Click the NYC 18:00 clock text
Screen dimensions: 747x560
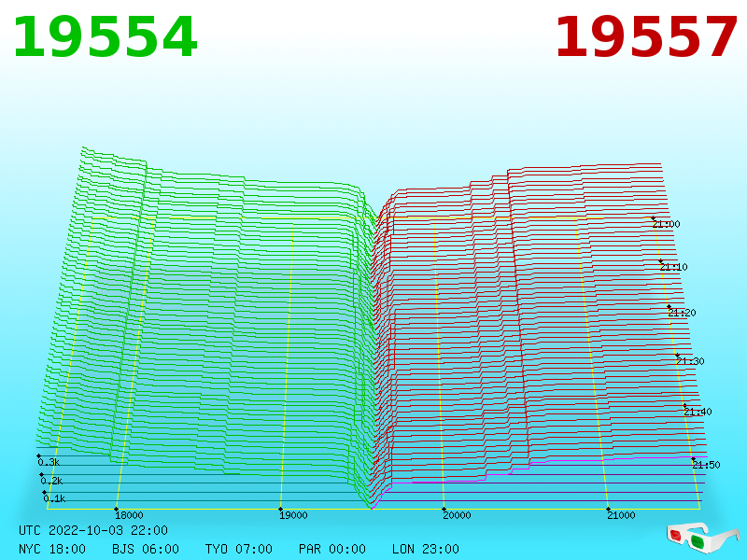point(52,549)
